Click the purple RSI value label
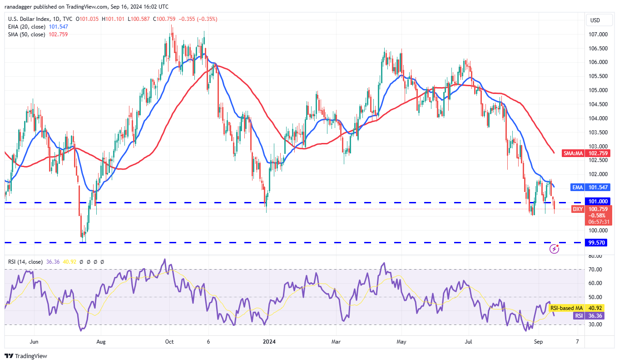Image resolution: width=619 pixels, height=364 pixels. 579,316
